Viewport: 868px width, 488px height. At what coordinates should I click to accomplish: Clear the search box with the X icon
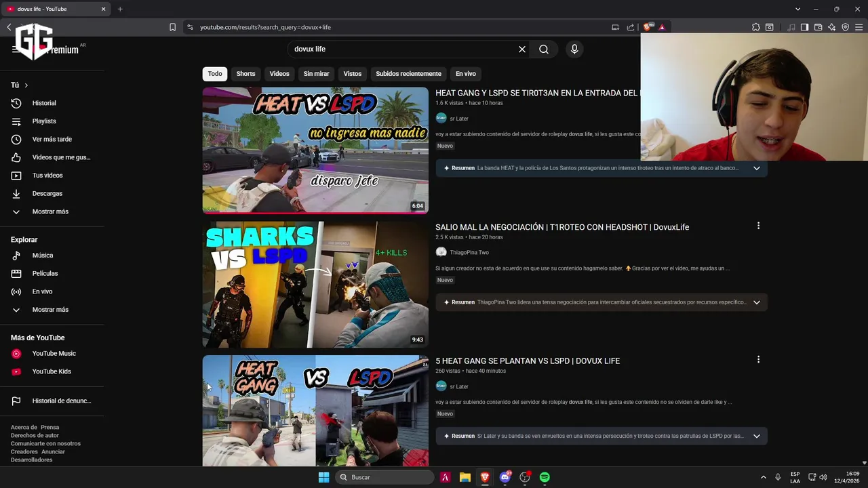(x=522, y=49)
